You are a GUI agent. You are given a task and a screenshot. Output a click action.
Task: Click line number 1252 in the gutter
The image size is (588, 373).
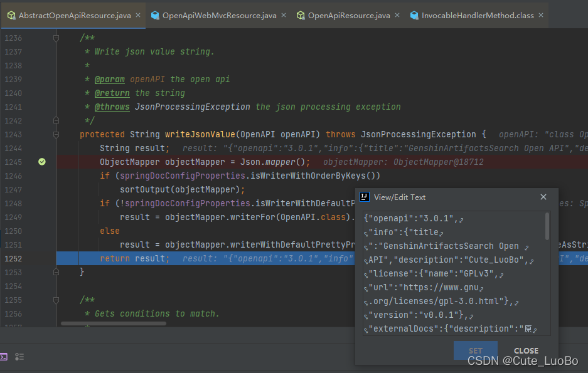tap(13, 258)
